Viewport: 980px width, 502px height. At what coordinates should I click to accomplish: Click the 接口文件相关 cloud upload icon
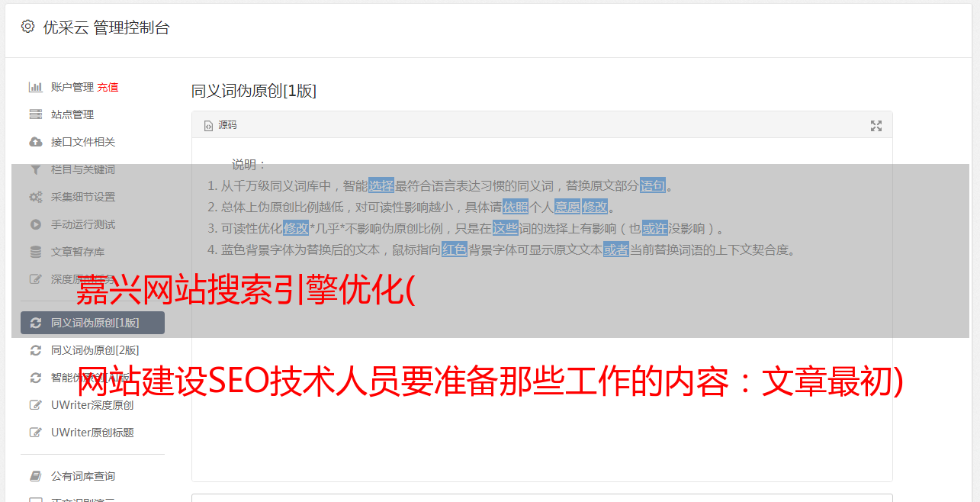pyautogui.click(x=35, y=142)
